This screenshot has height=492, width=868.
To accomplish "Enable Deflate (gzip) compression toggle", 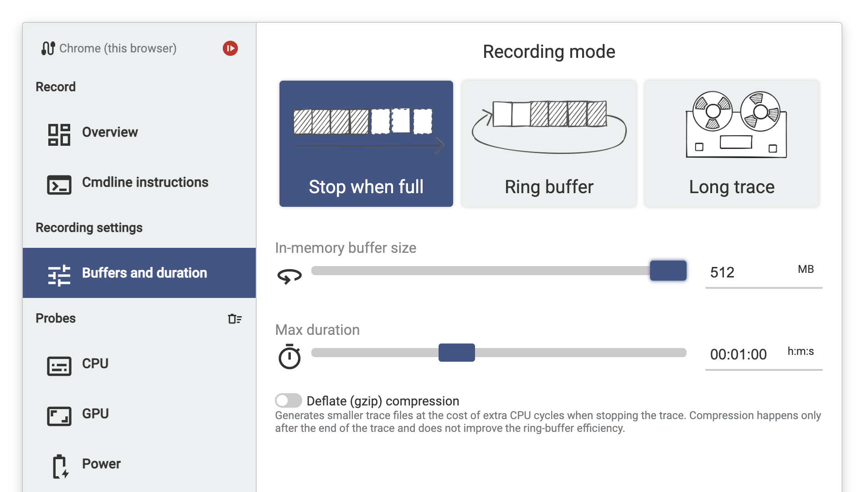I will pos(289,400).
